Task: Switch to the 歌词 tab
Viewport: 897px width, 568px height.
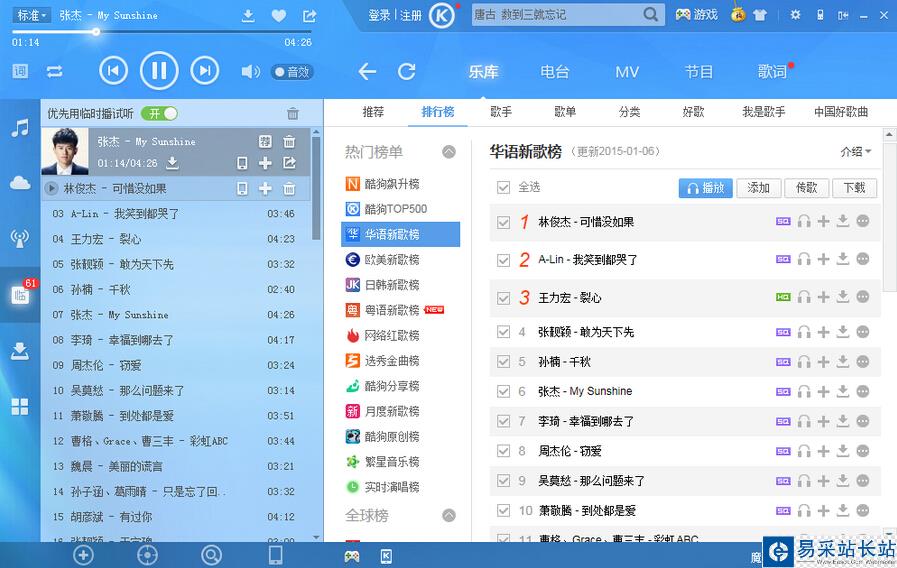Action: coord(772,72)
